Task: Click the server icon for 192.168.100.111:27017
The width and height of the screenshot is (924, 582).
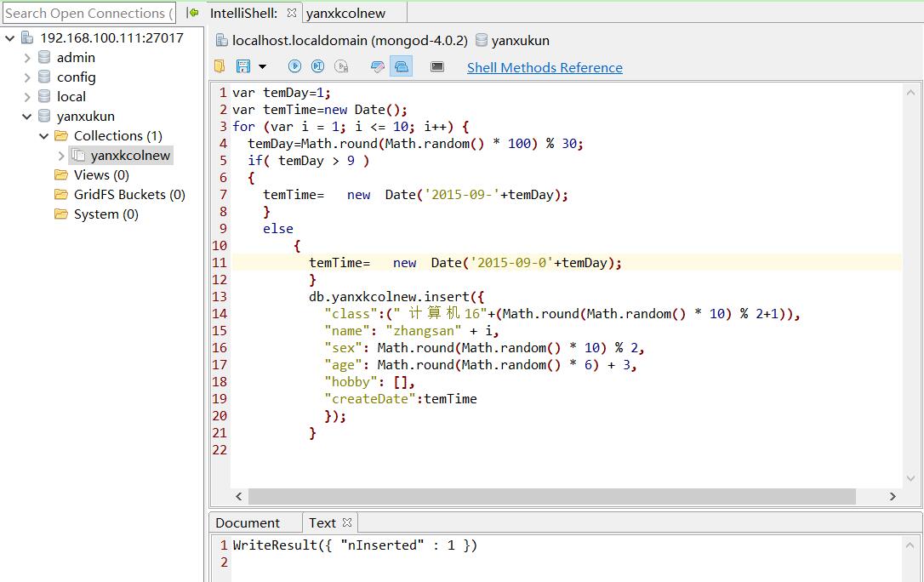Action: 27,37
